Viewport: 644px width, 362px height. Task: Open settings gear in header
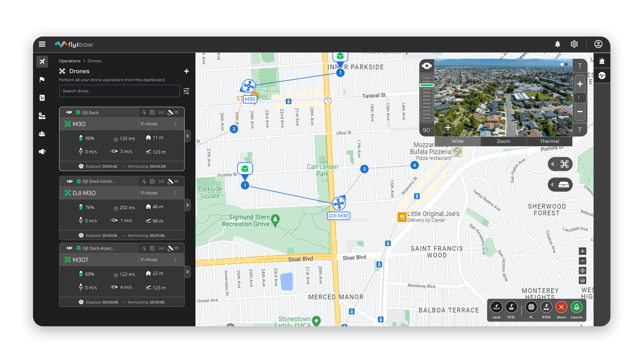pyautogui.click(x=574, y=44)
